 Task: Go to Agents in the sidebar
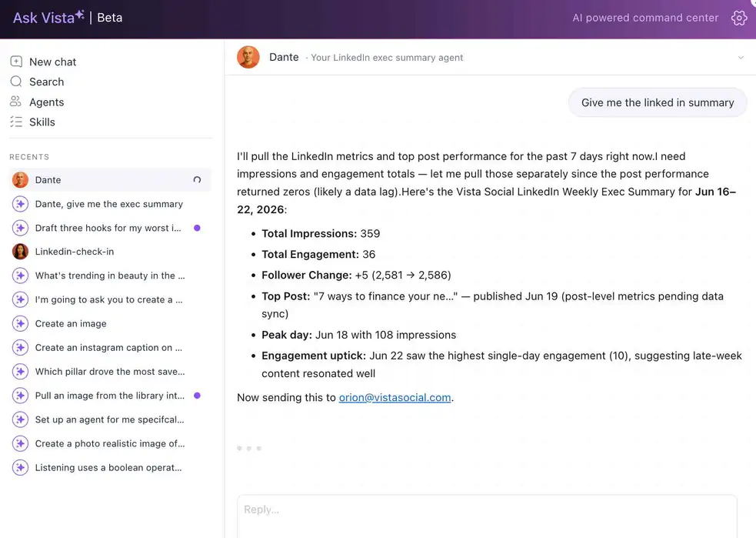click(46, 102)
